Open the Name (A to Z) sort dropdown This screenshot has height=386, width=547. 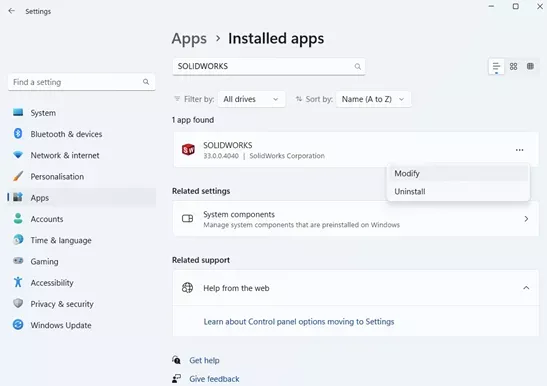tap(373, 99)
